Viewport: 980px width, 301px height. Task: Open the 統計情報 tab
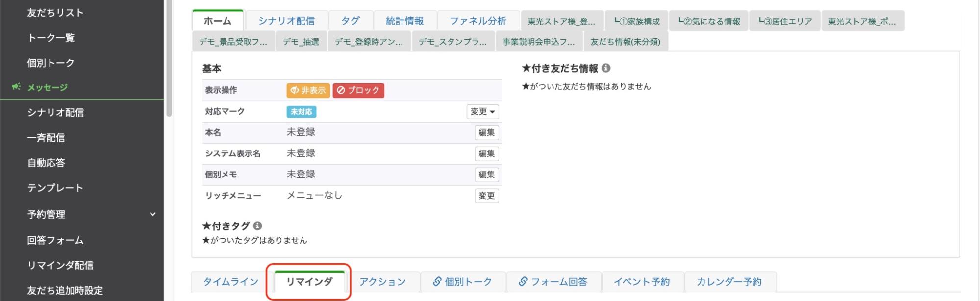coord(405,21)
